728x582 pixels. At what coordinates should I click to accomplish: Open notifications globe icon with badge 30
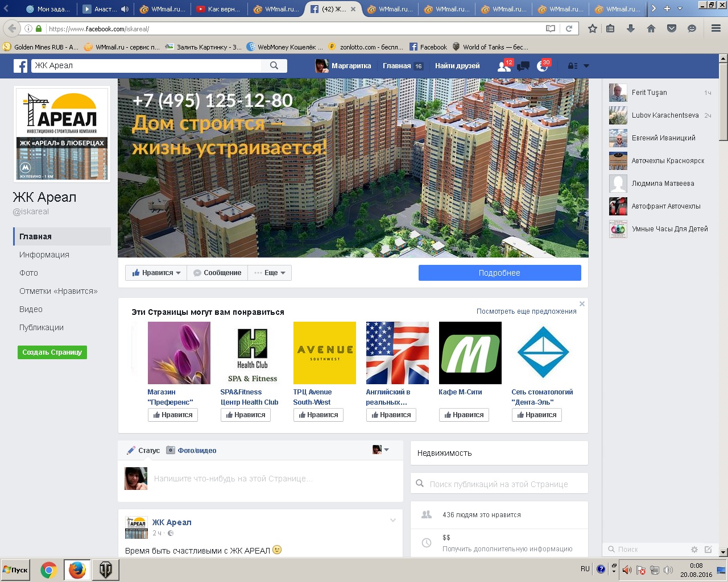pyautogui.click(x=543, y=66)
